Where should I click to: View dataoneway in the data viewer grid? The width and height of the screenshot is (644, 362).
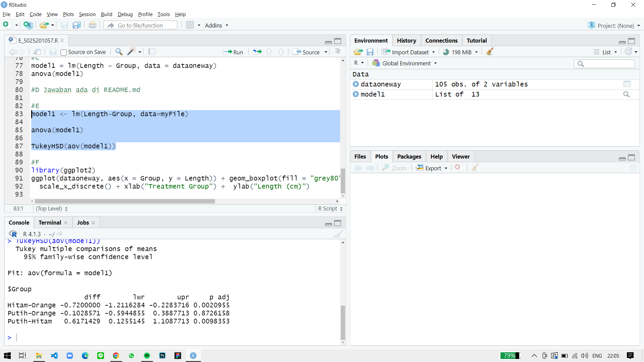(627, 84)
